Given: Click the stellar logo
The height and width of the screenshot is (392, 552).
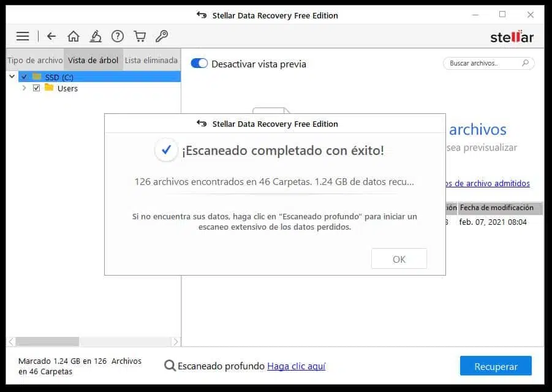Looking at the screenshot, I should (x=512, y=37).
